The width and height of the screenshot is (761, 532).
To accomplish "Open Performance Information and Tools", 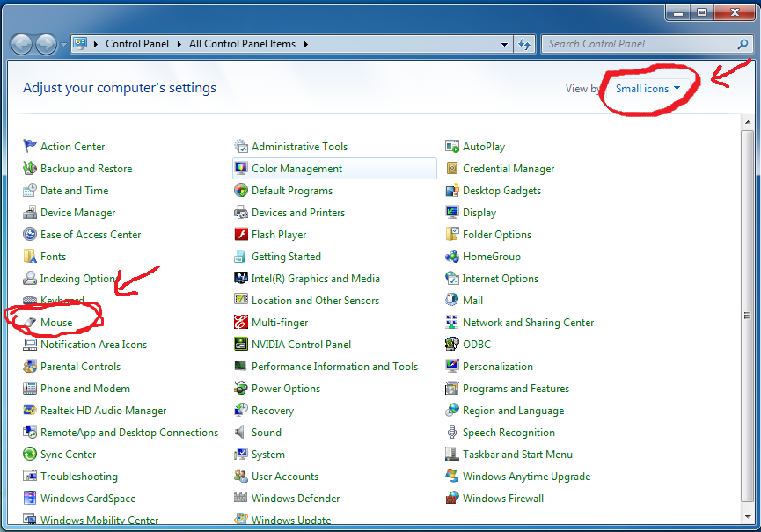I will coord(334,366).
